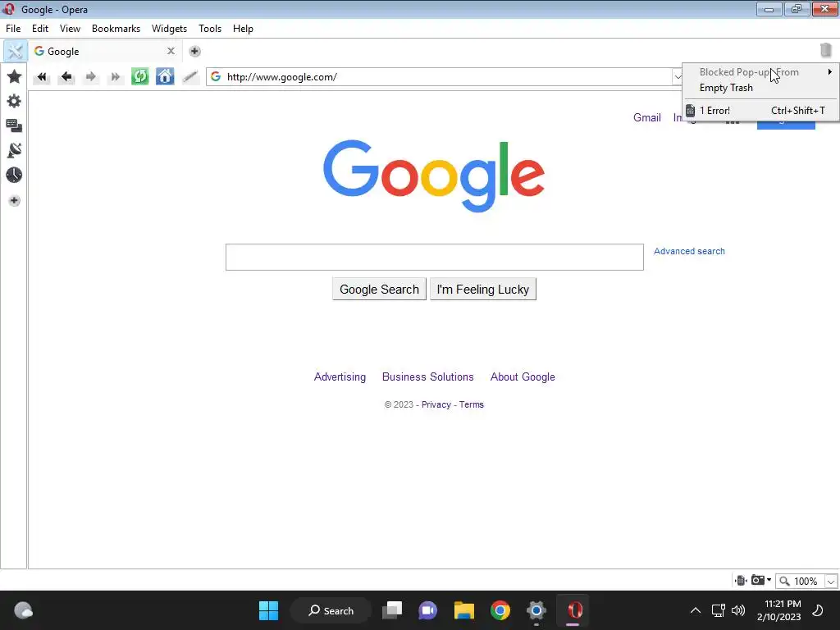The height and width of the screenshot is (630, 840).
Task: Add a new panel via sidebar plus
Action: click(15, 200)
